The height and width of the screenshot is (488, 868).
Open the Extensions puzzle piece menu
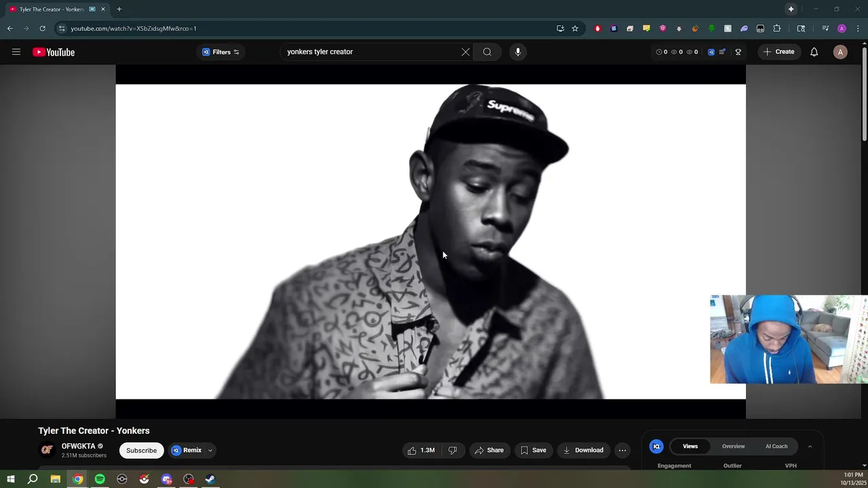(777, 28)
